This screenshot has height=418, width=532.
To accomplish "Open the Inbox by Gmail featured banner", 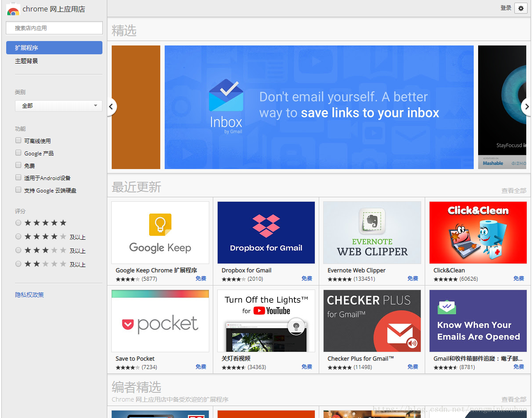I will click(x=319, y=107).
